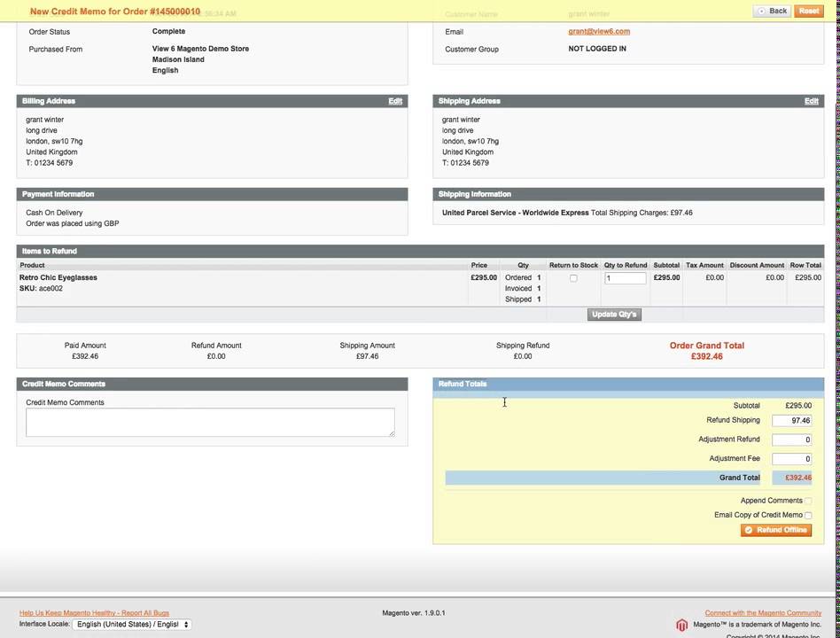The height and width of the screenshot is (638, 840).
Task: Open the Interface Locale dropdown
Action: pyautogui.click(x=132, y=624)
